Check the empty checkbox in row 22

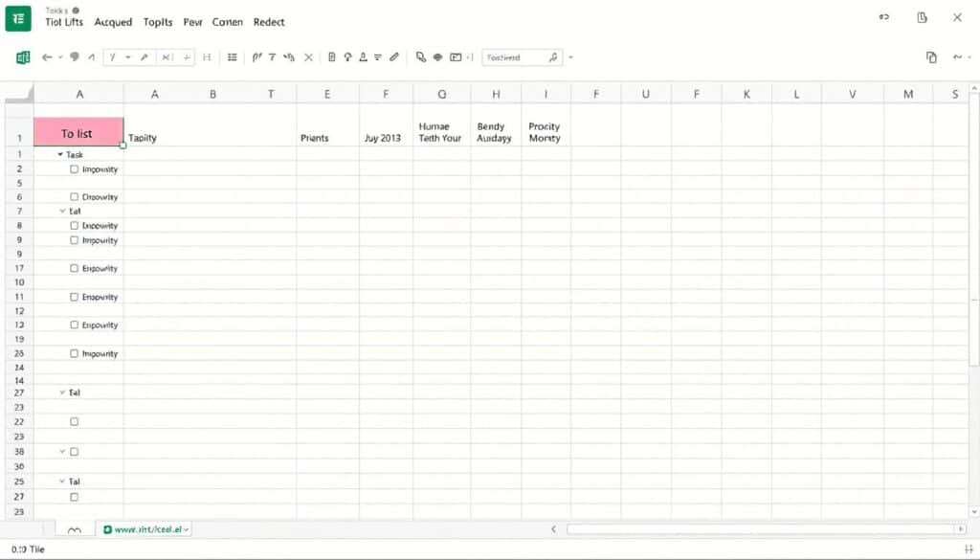pyautogui.click(x=75, y=422)
